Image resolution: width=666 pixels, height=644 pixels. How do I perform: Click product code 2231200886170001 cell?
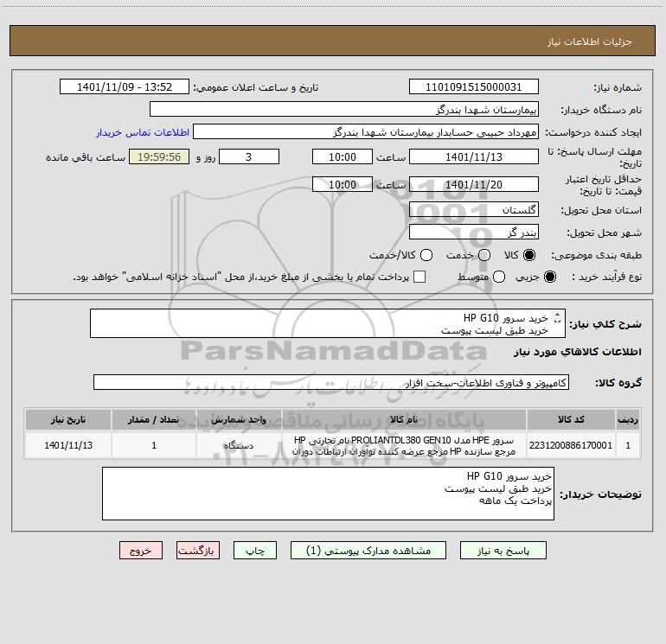click(x=571, y=445)
